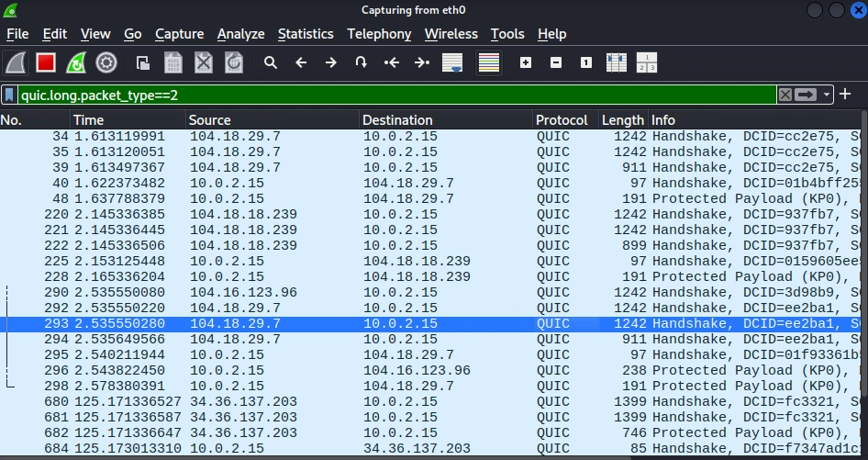Select packet 295 with DCID=01f93361b
The width and height of the screenshot is (868, 460).
430,354
